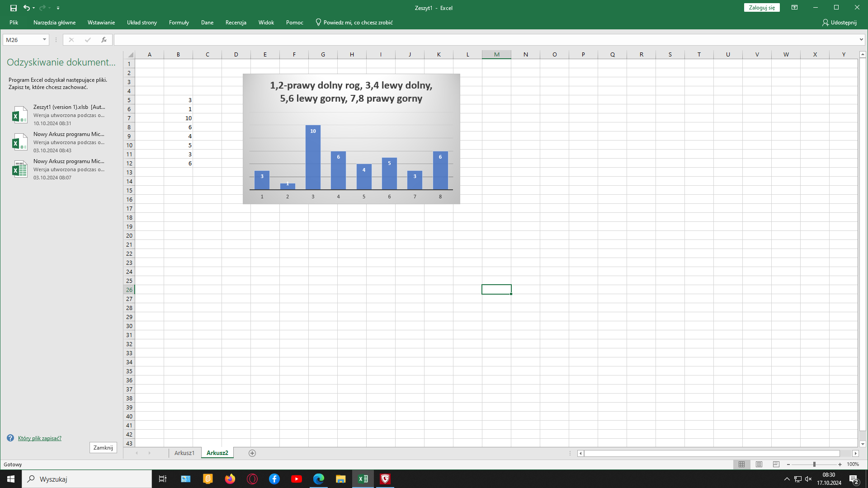868x488 pixels.
Task: Open the Formuły ribbon tab
Action: coord(179,23)
